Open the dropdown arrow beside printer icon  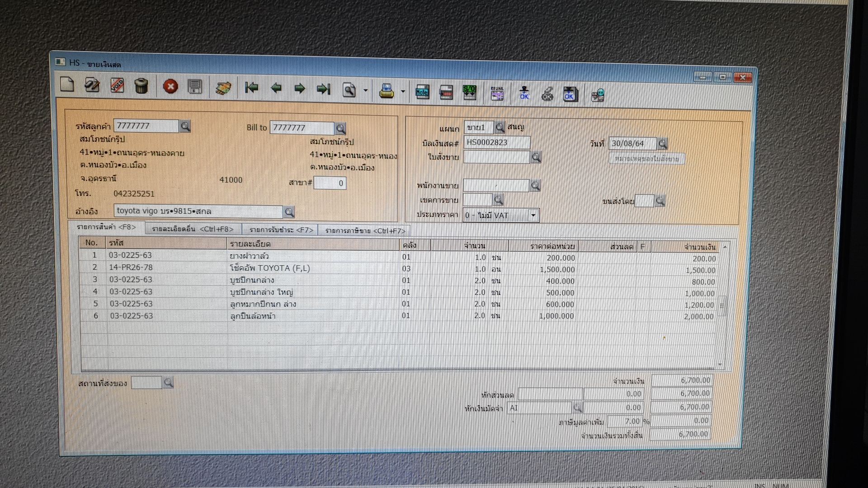[403, 92]
